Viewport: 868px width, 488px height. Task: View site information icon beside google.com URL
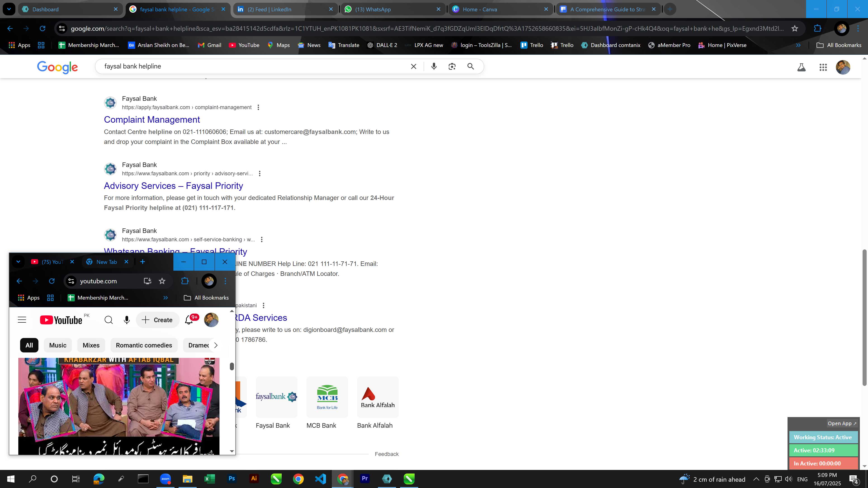coord(62,29)
